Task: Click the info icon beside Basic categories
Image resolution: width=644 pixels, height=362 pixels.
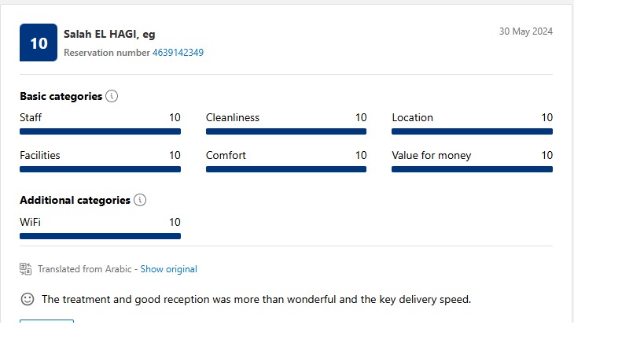Action: [x=112, y=96]
